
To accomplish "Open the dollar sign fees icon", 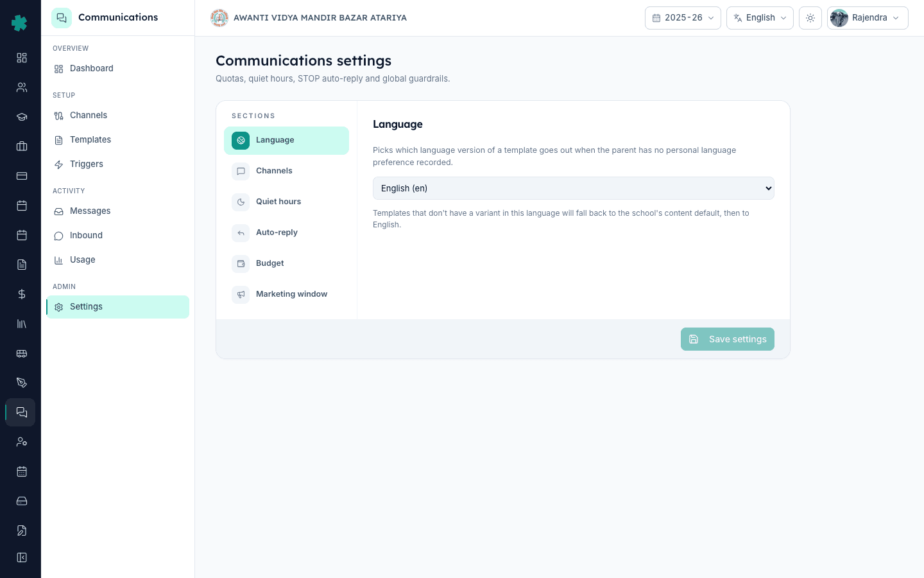I will coord(22,294).
